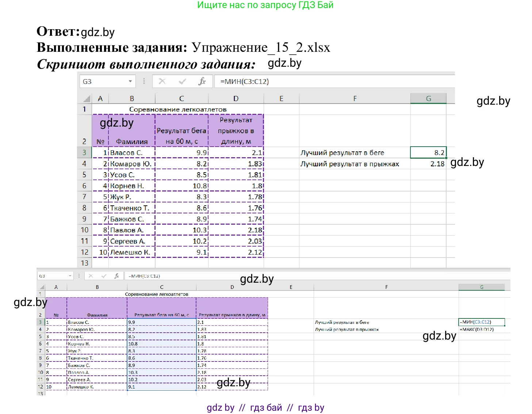The height and width of the screenshot is (414, 532).
Task: Open Name Box dropdown in lower screenshot
Action: [70, 276]
